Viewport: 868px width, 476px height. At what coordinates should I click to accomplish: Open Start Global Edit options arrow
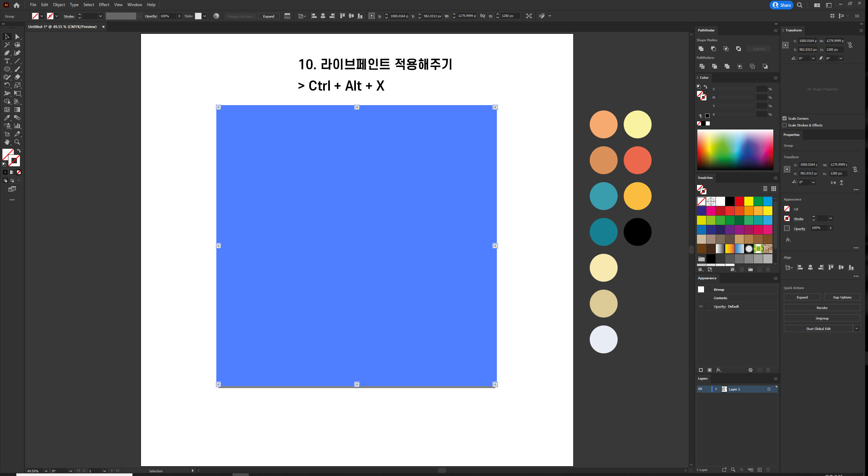click(x=857, y=329)
